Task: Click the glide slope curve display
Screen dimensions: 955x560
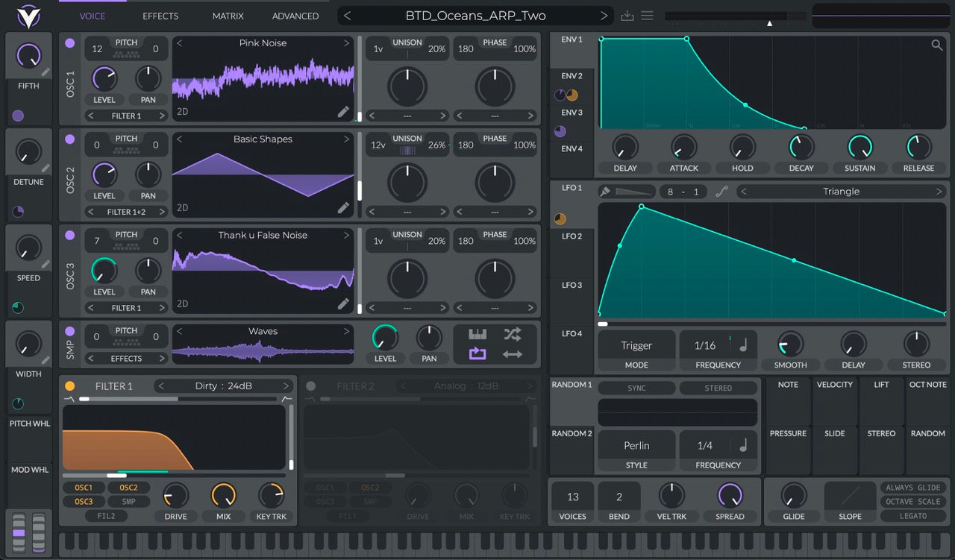Action: point(850,495)
